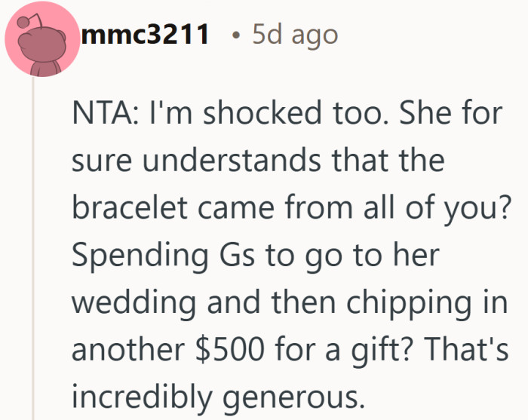Click the dot separator before the timestamp
528x420 pixels.
237,35
